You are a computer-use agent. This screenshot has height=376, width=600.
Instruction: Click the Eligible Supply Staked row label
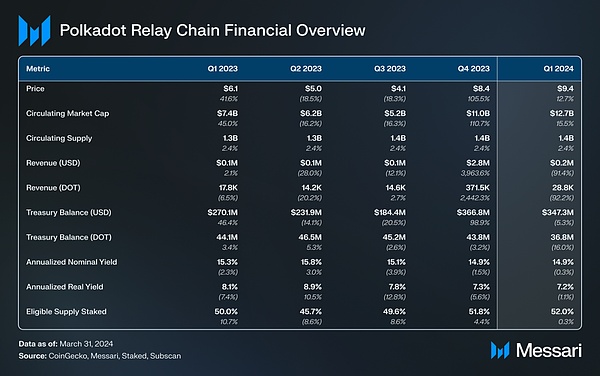tap(66, 312)
